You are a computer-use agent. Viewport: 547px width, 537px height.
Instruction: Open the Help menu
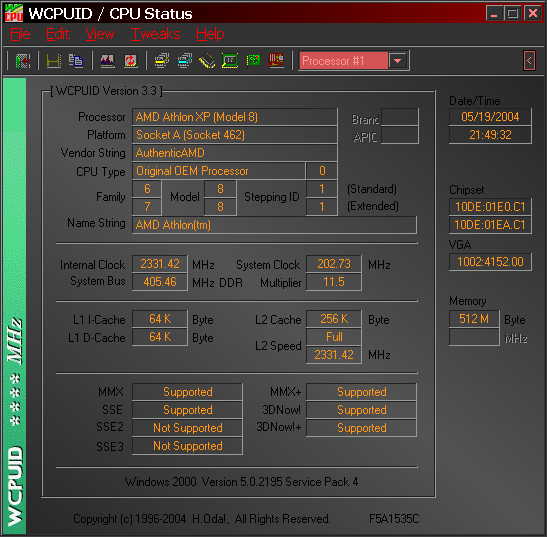[210, 34]
